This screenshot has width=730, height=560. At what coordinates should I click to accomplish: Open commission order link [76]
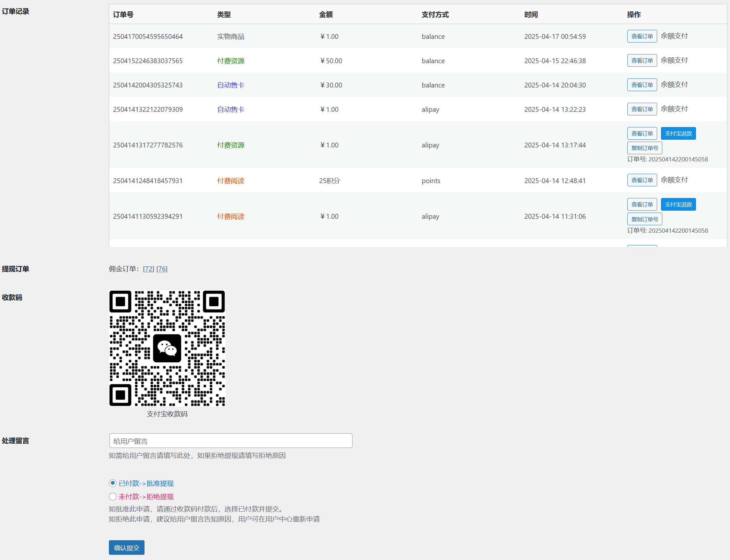tap(162, 269)
